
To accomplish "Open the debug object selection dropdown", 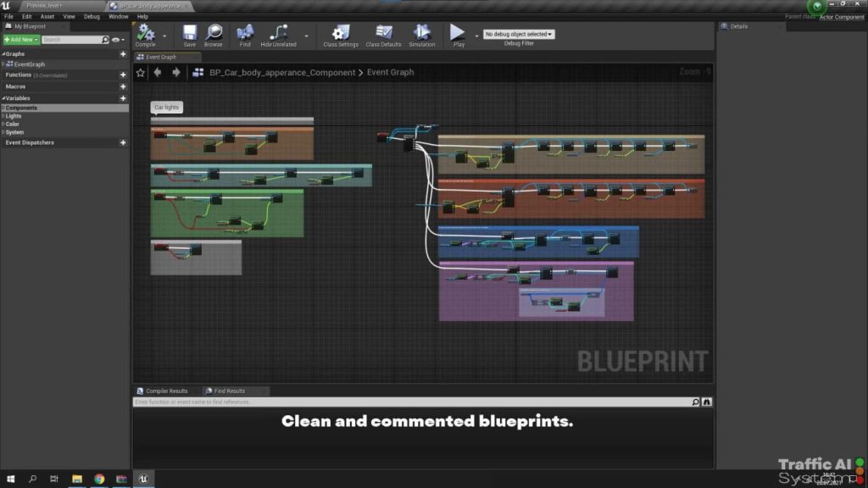I will pos(518,35).
